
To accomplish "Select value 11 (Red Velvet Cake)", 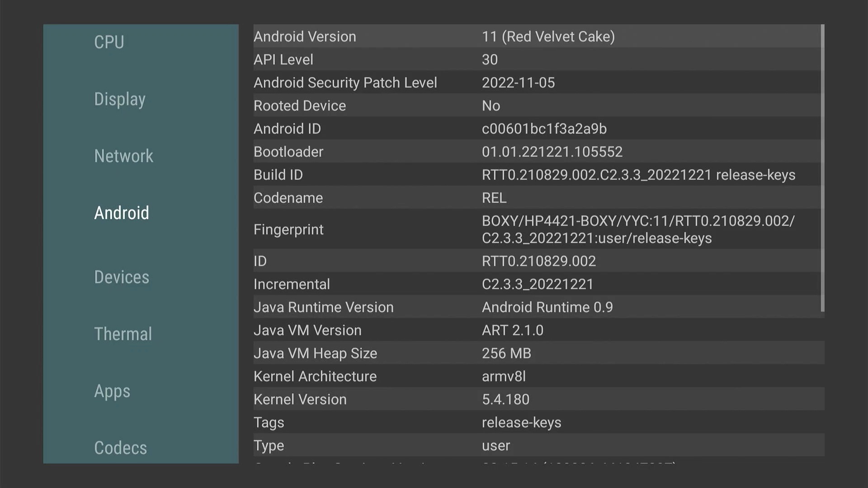I will point(548,37).
